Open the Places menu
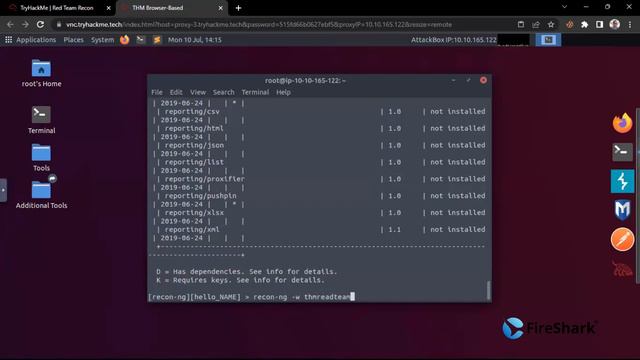The height and width of the screenshot is (360, 640). click(x=73, y=40)
